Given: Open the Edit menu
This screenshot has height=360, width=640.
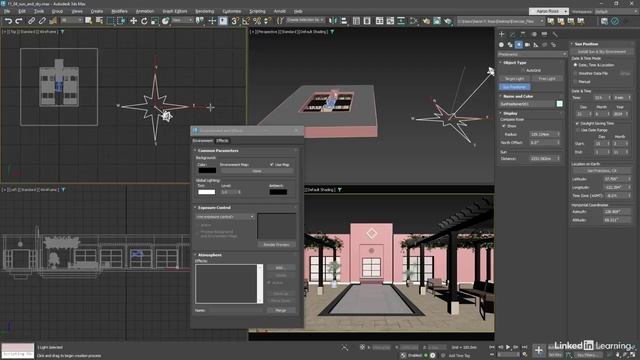Looking at the screenshot, I should click(x=22, y=11).
